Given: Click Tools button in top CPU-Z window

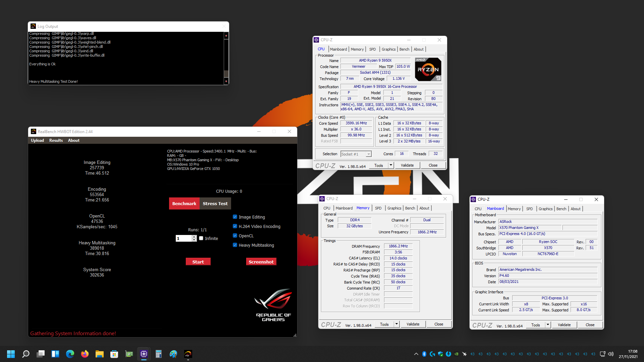Looking at the screenshot, I should pos(379,165).
